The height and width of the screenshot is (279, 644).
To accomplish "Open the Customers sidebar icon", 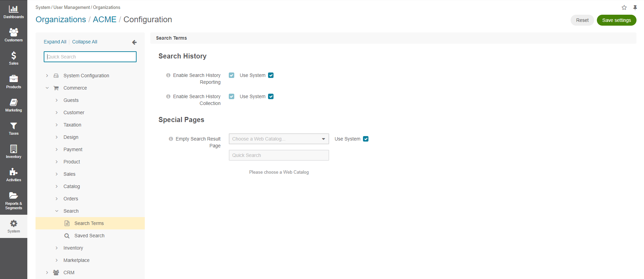I will 14,32.
